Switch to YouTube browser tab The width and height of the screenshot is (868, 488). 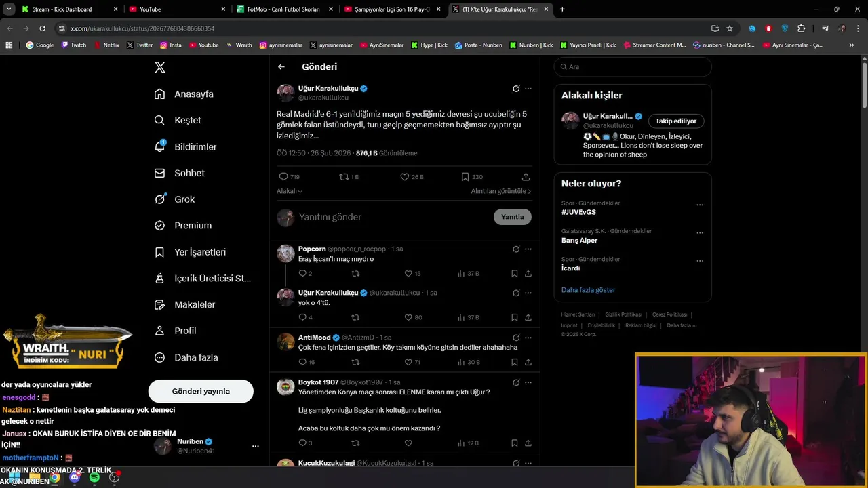coord(178,9)
